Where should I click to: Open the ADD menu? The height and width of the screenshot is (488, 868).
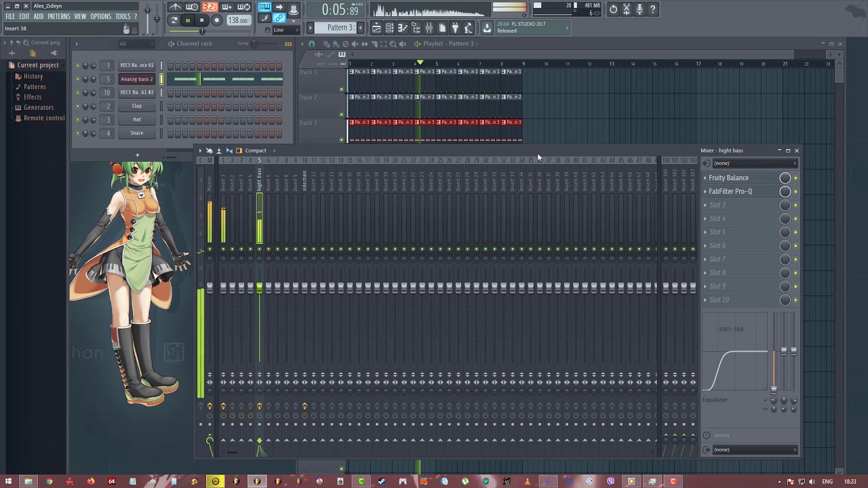39,16
